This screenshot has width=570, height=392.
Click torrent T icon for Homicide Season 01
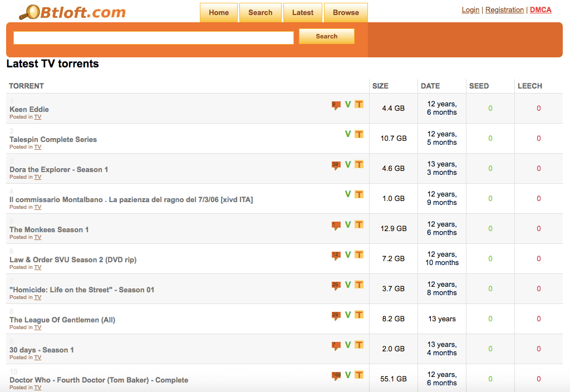click(x=359, y=285)
